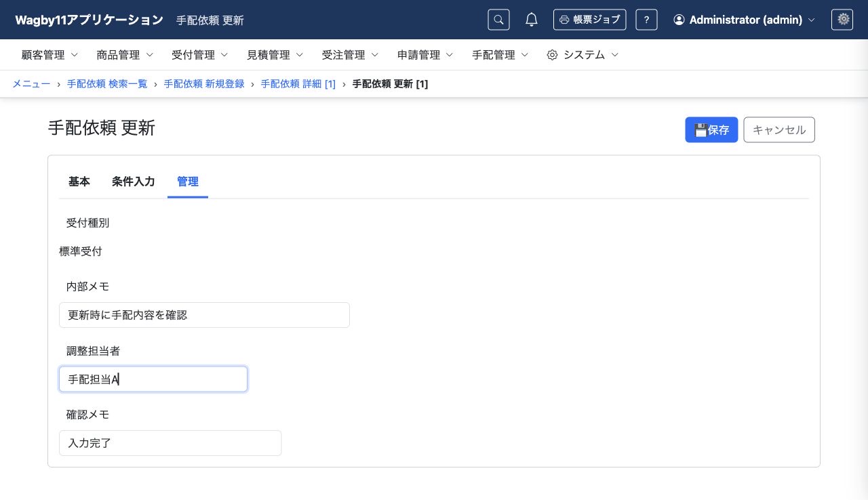This screenshot has height=500, width=868.
Task: Click the 手配依頼 更新 header subtitle
Action: click(210, 20)
